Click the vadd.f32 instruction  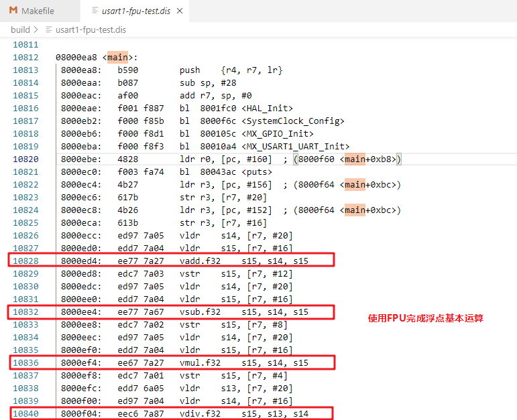click(244, 261)
